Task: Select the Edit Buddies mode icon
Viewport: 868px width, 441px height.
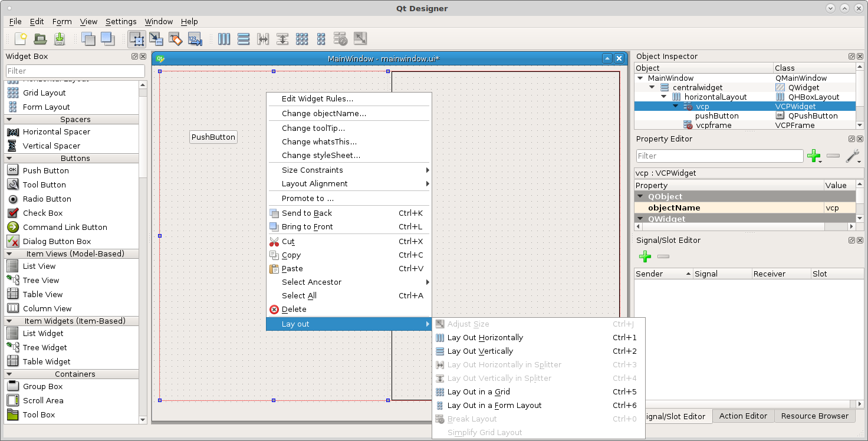Action: pos(176,39)
